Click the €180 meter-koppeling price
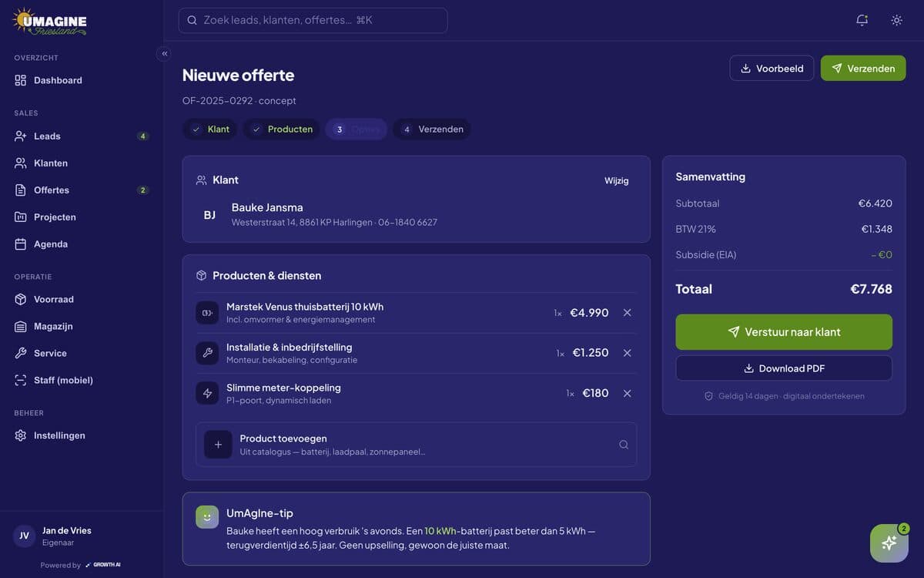The height and width of the screenshot is (578, 924). coord(595,393)
